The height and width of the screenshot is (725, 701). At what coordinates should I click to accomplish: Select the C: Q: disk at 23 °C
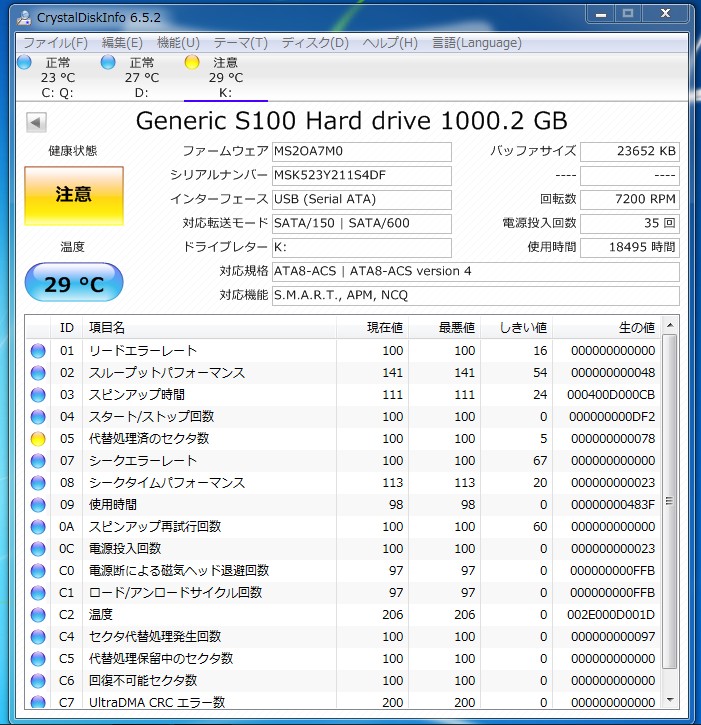tap(57, 77)
